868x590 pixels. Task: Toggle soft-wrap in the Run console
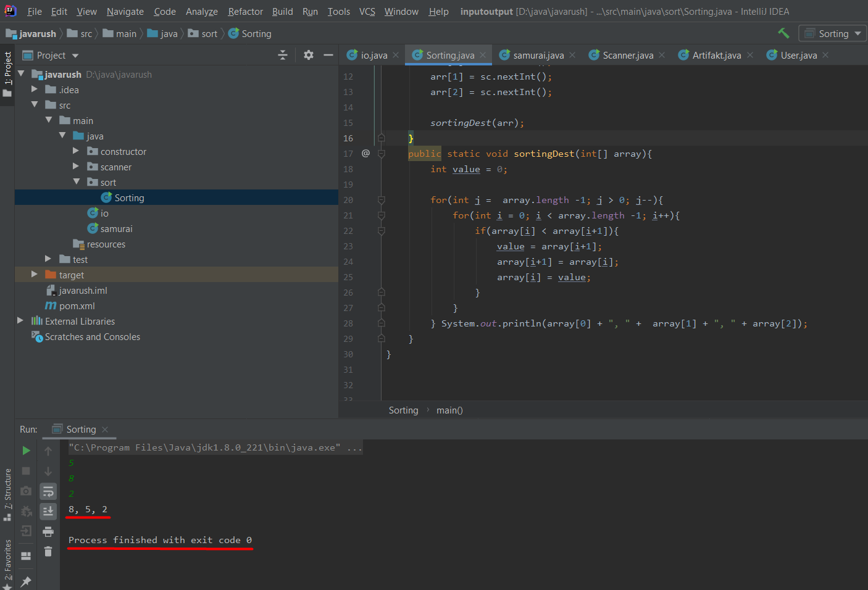(48, 491)
